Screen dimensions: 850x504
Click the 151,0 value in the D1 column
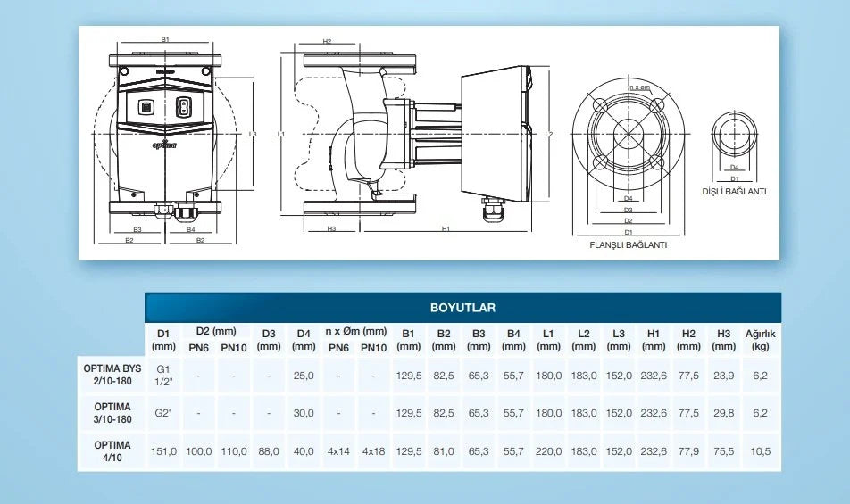pyautogui.click(x=163, y=451)
